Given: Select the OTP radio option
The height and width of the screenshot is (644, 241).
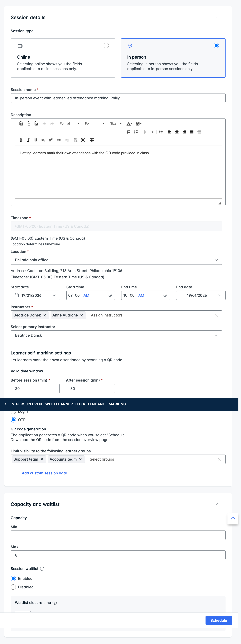Looking at the screenshot, I should click(x=13, y=420).
